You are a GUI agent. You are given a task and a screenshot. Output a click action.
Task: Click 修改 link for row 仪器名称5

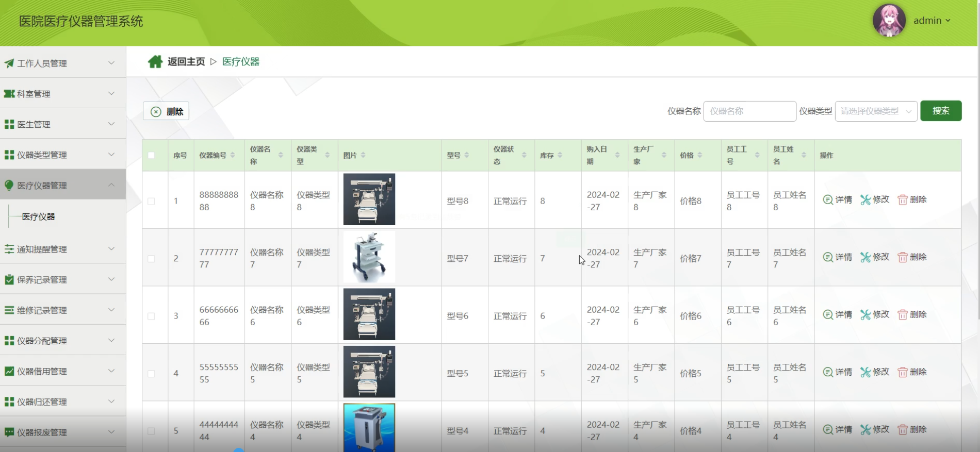click(881, 372)
